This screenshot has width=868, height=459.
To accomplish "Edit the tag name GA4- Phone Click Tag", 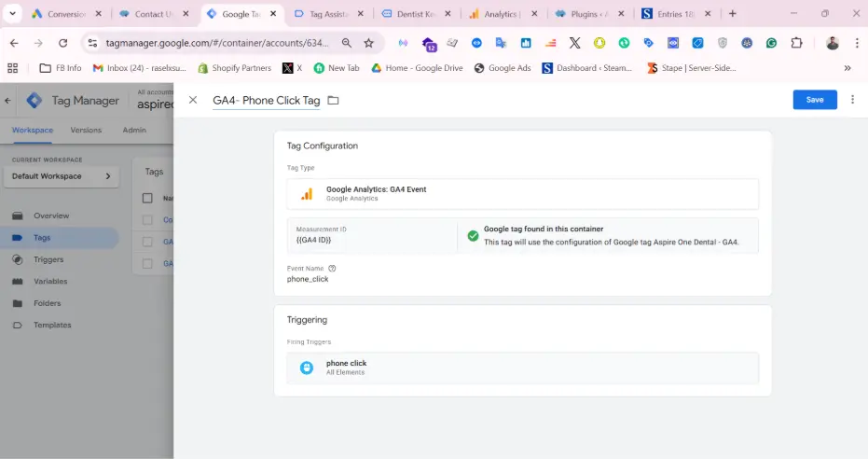I will pyautogui.click(x=267, y=100).
